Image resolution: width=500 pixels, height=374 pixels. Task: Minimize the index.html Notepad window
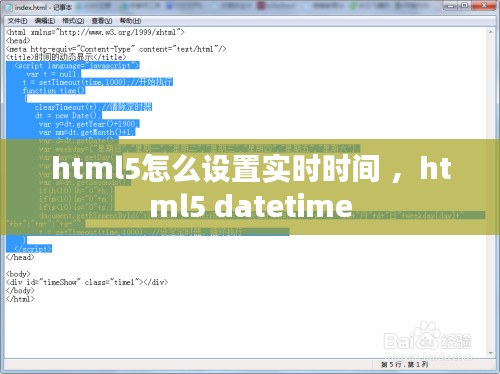[450, 5]
